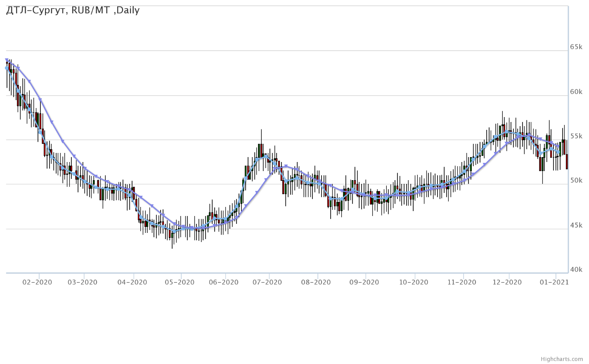Select the 01-2021 date axis label
Screen dimensions: 589x364
click(x=555, y=282)
